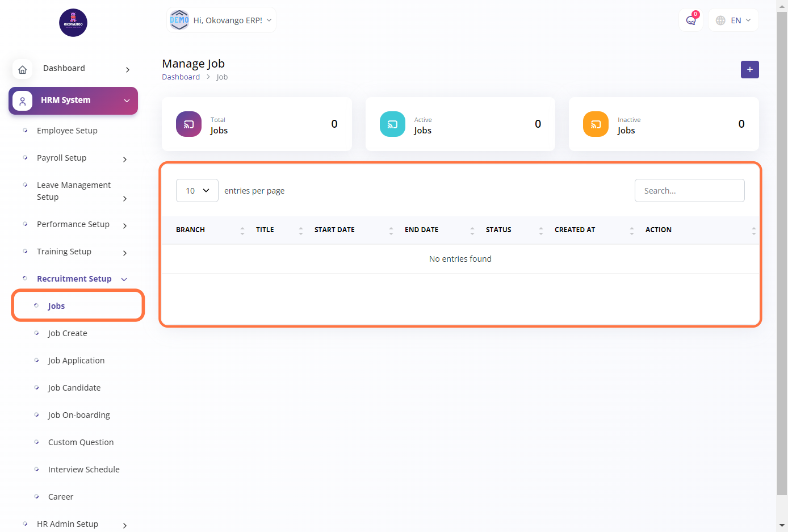The height and width of the screenshot is (532, 788).
Task: Click the Total Jobs purple card icon
Action: pos(188,124)
